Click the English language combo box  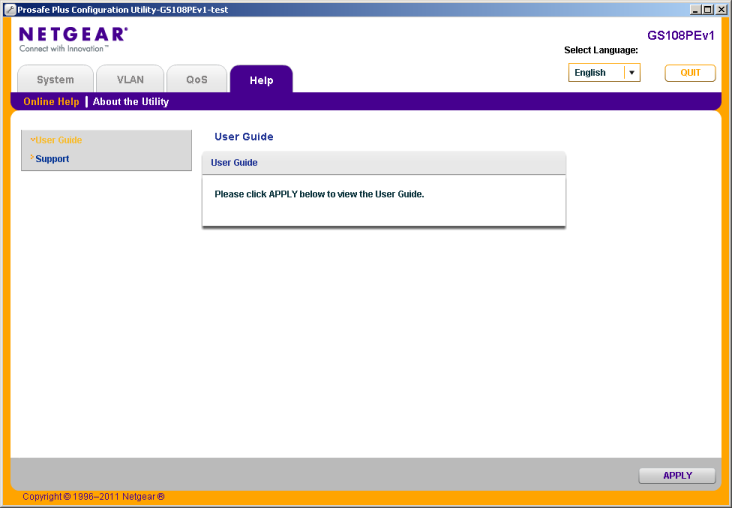click(604, 72)
